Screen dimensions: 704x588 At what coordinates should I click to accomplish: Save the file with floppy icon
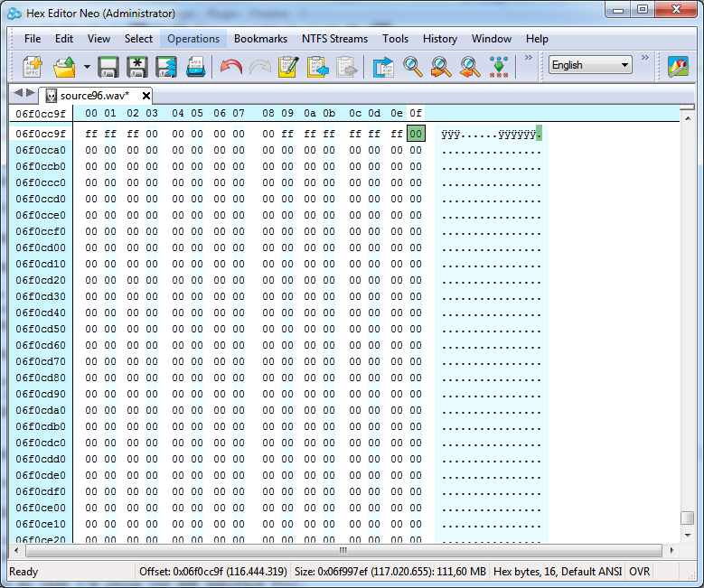coord(108,67)
